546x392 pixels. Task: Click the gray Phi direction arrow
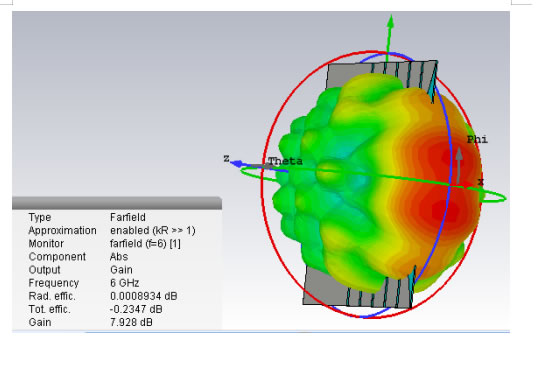459,165
